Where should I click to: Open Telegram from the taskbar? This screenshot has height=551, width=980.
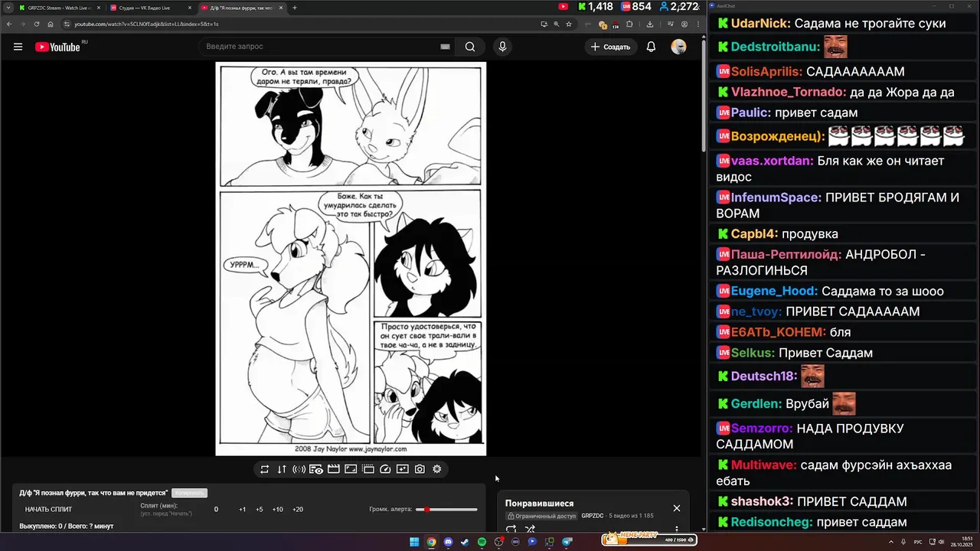567,542
